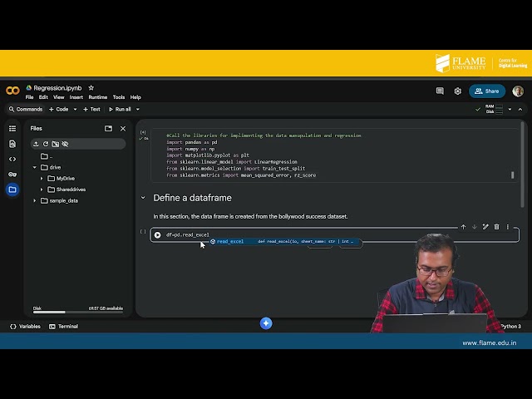Open the Table of contents sidebar icon

(12, 129)
